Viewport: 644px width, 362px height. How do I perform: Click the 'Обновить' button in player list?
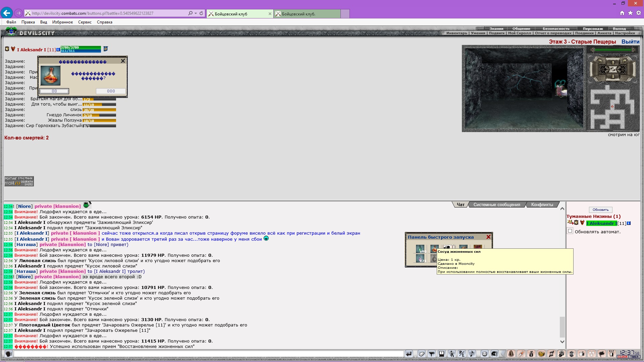point(600,210)
